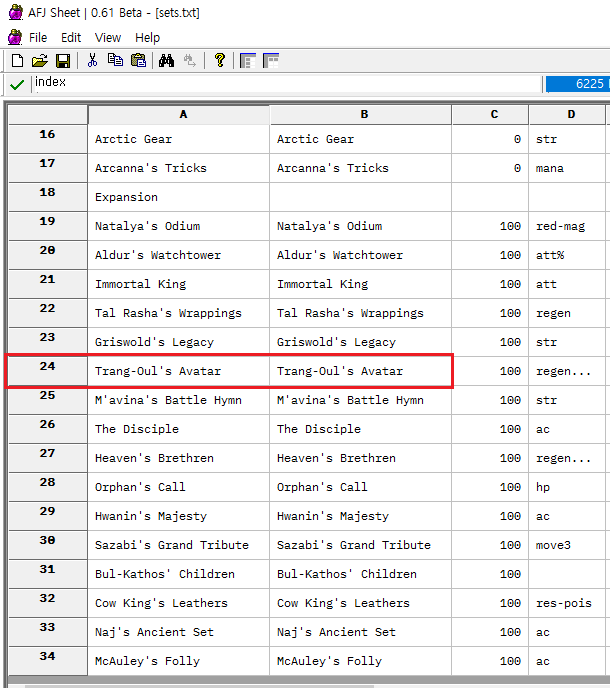The height and width of the screenshot is (688, 610).
Task: Click Bul-Kathos' Children in column A
Action: point(179,574)
